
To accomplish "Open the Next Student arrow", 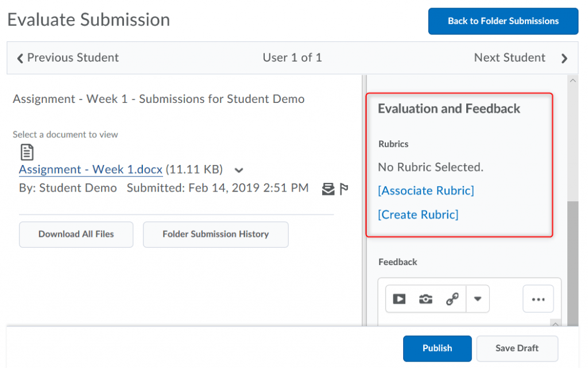I will coord(564,57).
